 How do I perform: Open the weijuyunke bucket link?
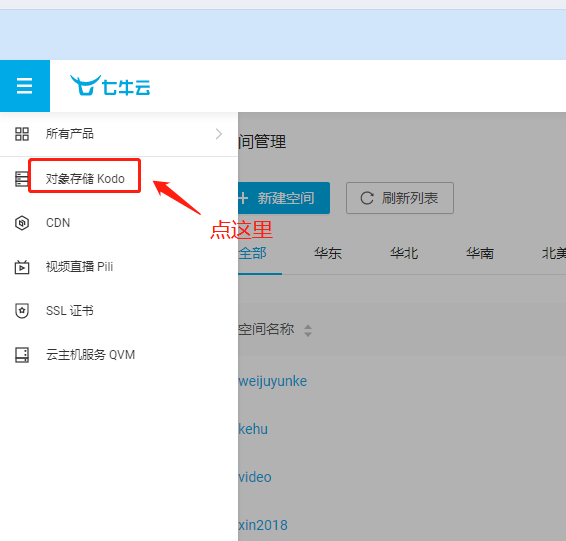tap(273, 382)
